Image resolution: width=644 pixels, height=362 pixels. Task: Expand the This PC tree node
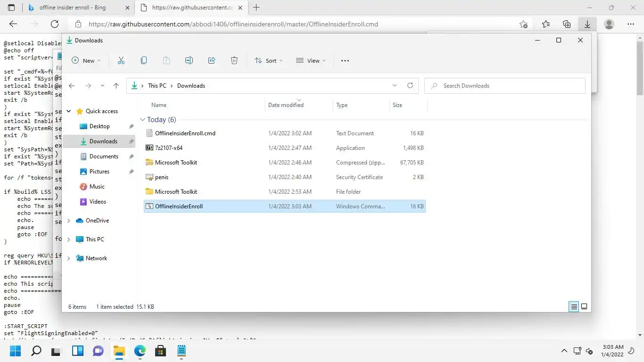click(69, 239)
